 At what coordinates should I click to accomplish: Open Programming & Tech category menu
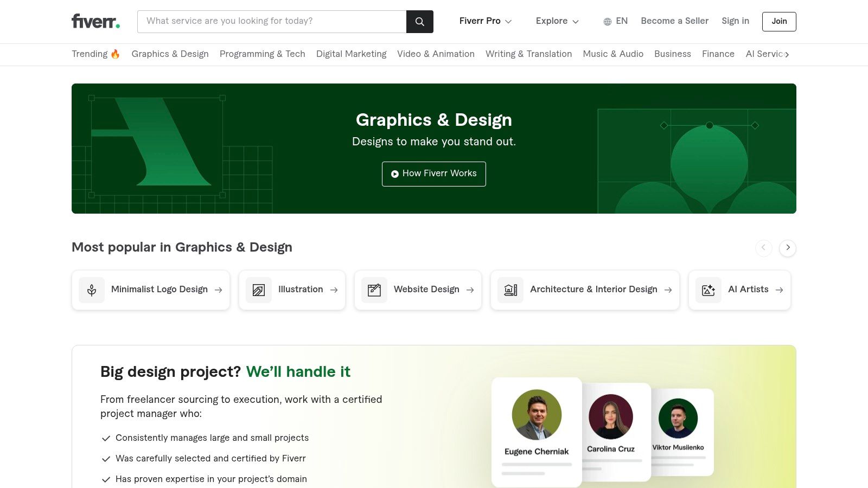pyautogui.click(x=263, y=54)
